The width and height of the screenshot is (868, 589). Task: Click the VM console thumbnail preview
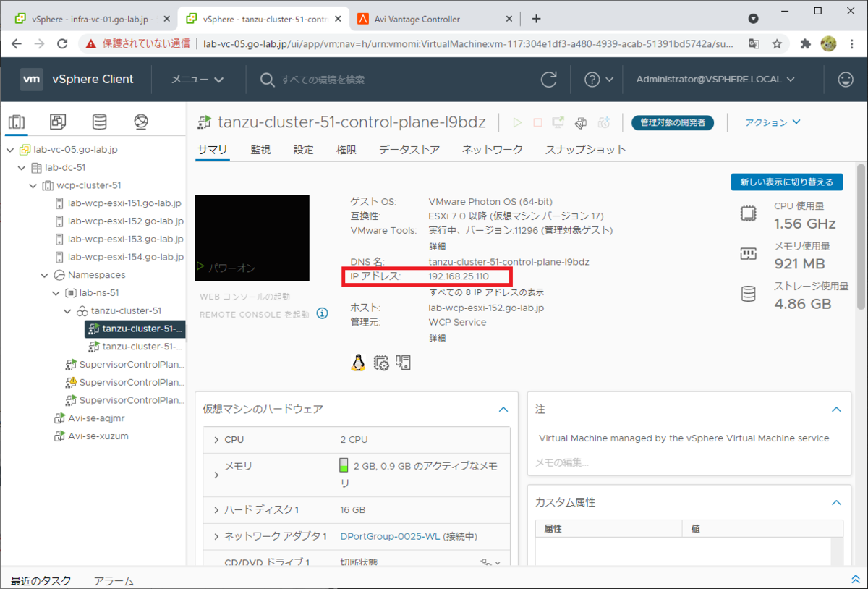252,238
